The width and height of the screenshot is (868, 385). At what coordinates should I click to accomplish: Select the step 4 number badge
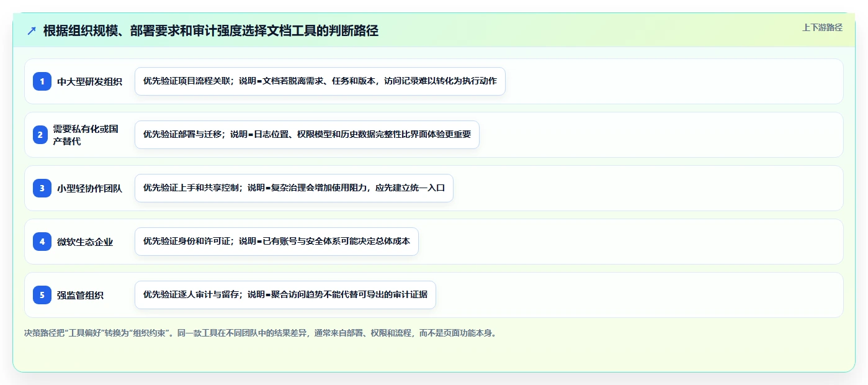tap(42, 242)
